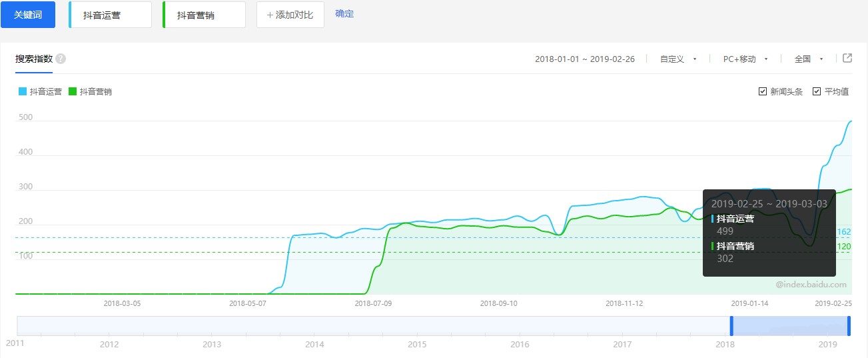Click the left handle of the timeline range slider
868x358 pixels.
(x=731, y=326)
